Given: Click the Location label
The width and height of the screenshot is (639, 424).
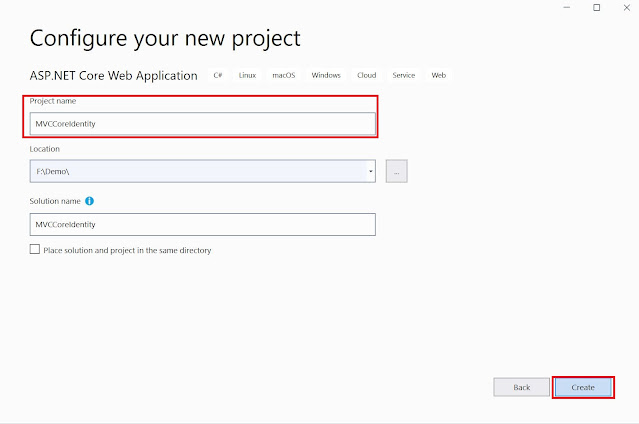Looking at the screenshot, I should pyautogui.click(x=44, y=149).
